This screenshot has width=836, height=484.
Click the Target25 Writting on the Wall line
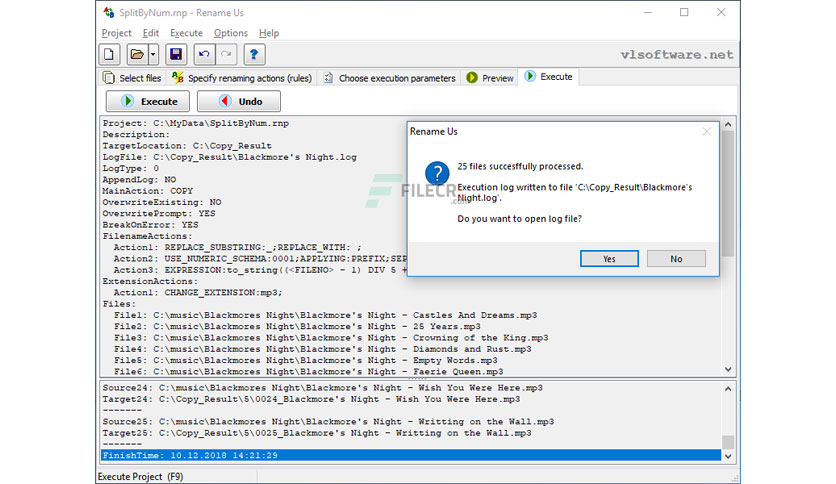click(317, 433)
